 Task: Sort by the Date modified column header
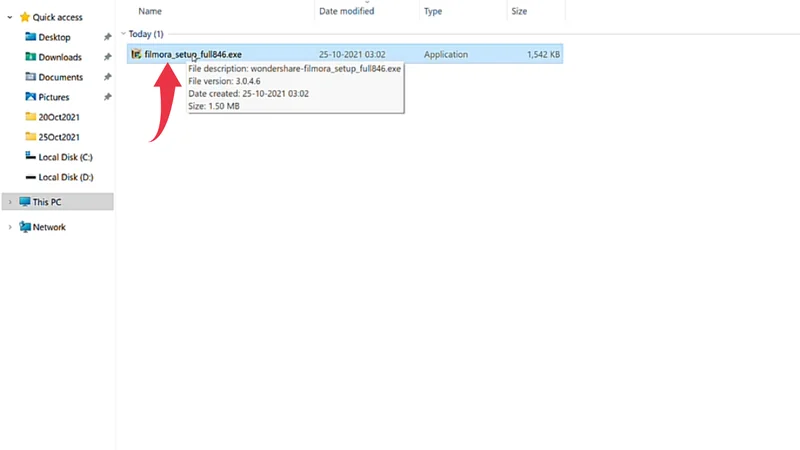[346, 11]
